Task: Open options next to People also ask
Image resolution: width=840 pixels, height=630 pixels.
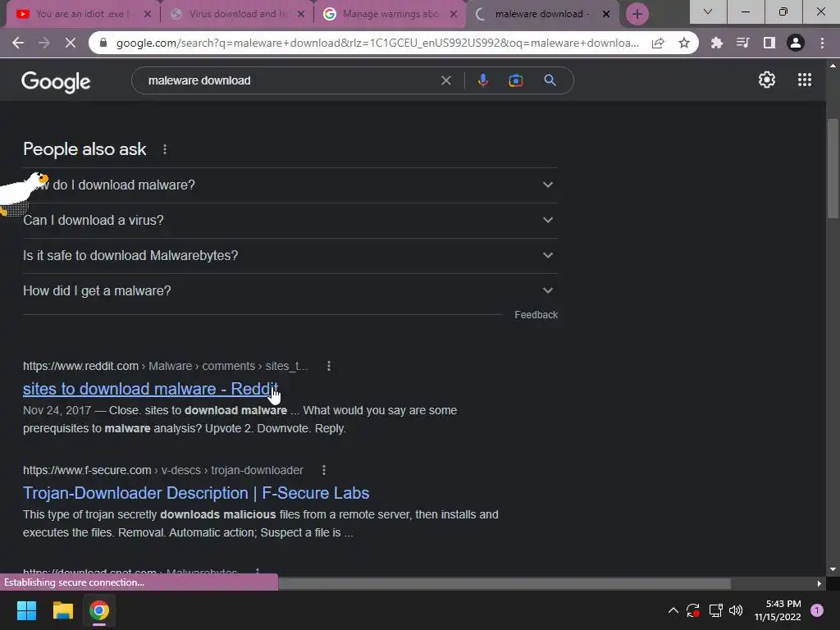Action: (x=164, y=149)
